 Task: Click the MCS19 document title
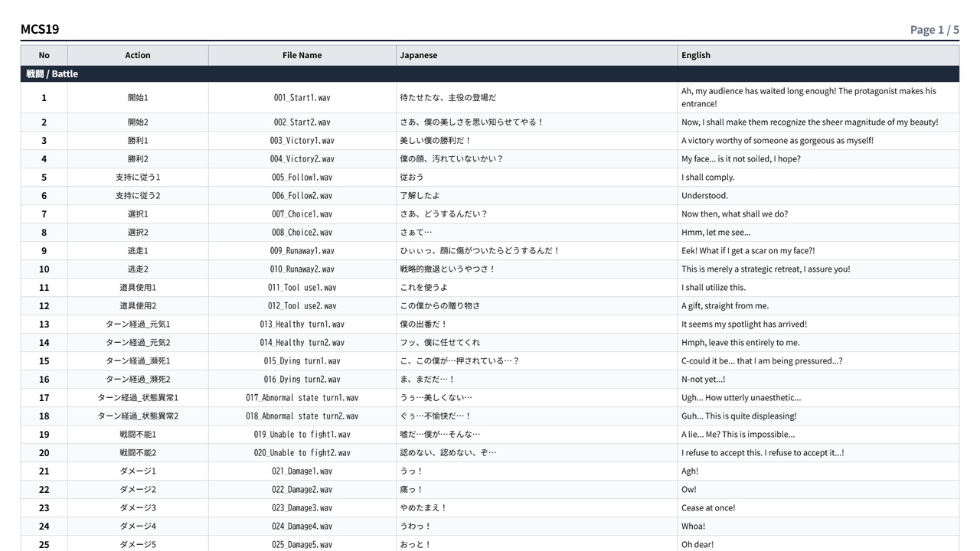pyautogui.click(x=40, y=29)
